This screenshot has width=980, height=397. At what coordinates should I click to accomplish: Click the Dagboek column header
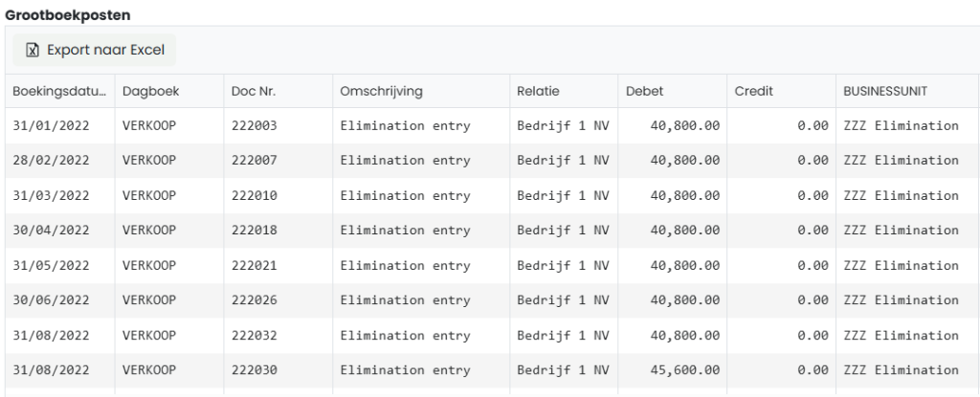pyautogui.click(x=145, y=91)
